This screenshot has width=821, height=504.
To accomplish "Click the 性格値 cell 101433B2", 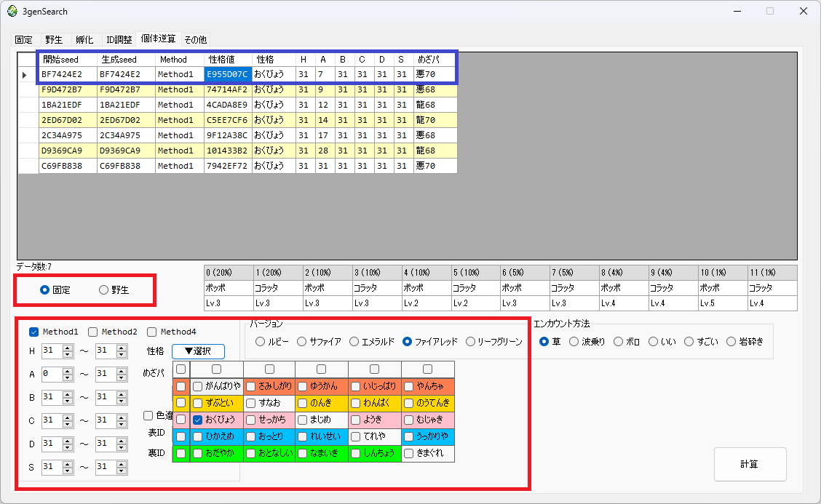I will 228,151.
